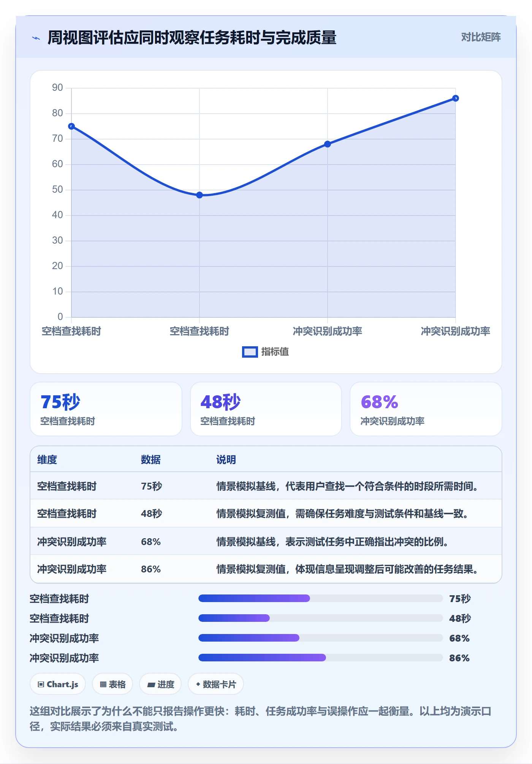
Task: Click the description starting 情景模拟基线，表示测试
Action: point(332,542)
